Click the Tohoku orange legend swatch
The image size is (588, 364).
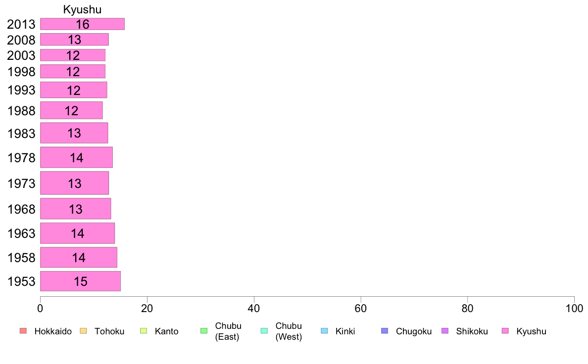pos(83,331)
